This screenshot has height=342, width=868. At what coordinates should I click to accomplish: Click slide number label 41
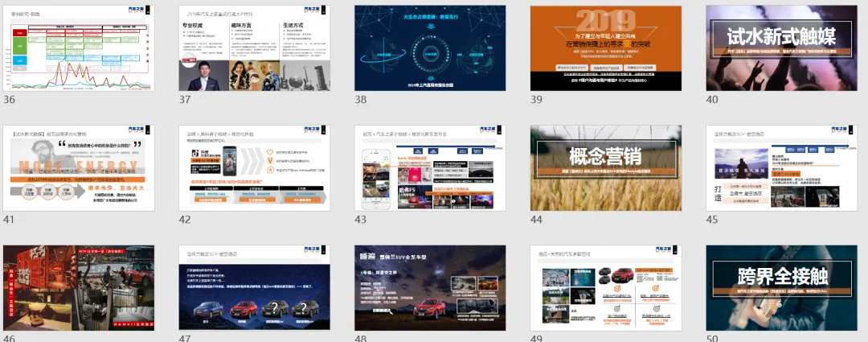pyautogui.click(x=8, y=220)
